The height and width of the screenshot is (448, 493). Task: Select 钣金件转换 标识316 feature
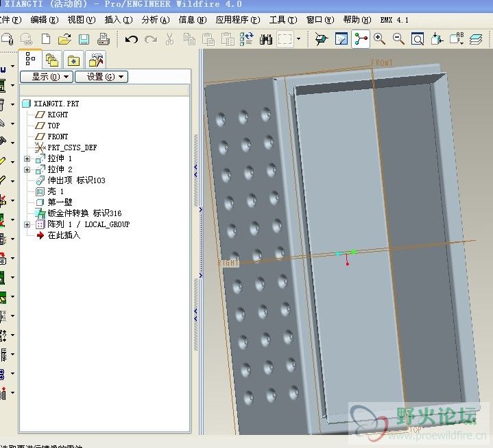(x=78, y=213)
